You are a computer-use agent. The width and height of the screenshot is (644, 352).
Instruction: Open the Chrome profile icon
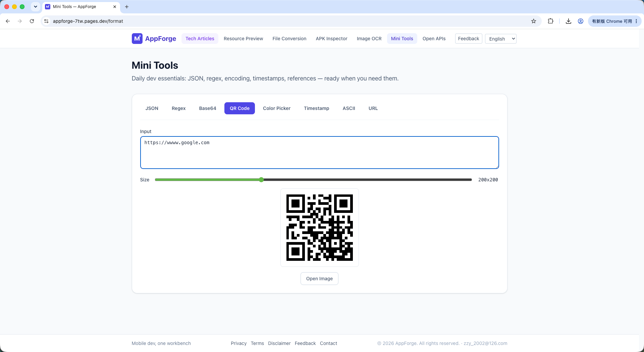pos(581,21)
